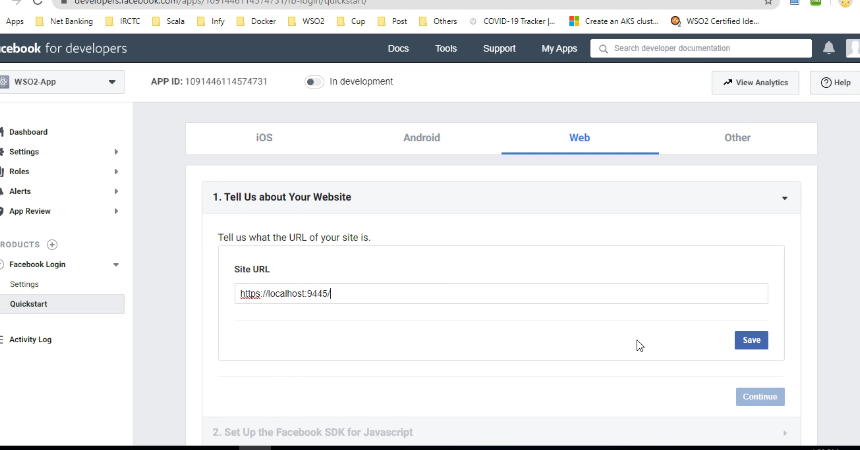Viewport: 860px width, 450px height.
Task: Expand the App Review sidebar arrow
Action: [116, 211]
